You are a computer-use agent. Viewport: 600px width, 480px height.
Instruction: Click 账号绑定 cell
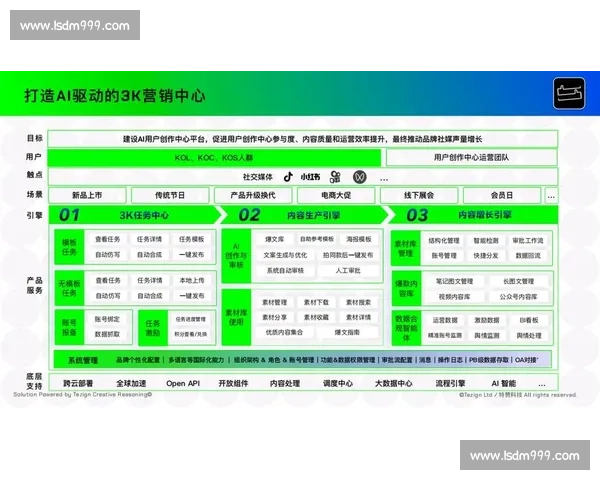click(108, 319)
